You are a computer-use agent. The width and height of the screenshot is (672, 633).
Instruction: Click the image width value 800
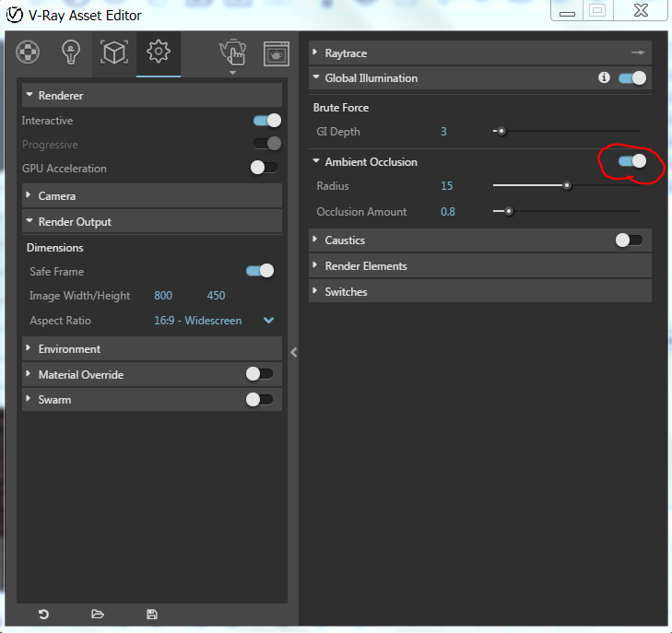163,296
